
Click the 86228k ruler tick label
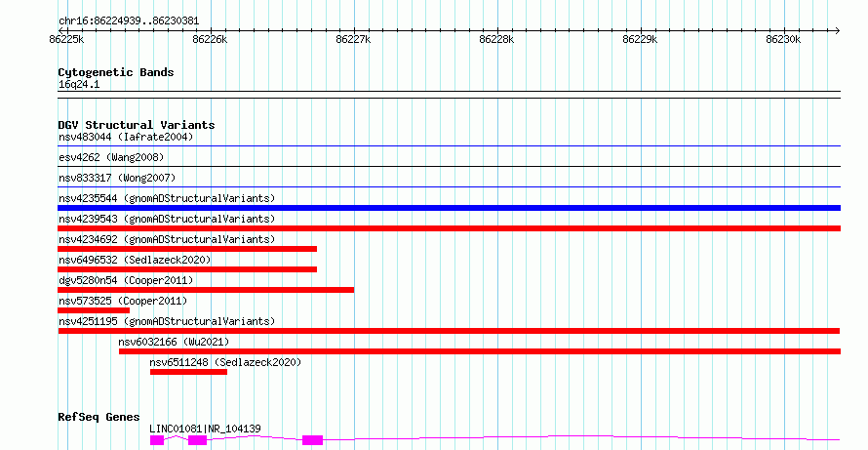496,39
